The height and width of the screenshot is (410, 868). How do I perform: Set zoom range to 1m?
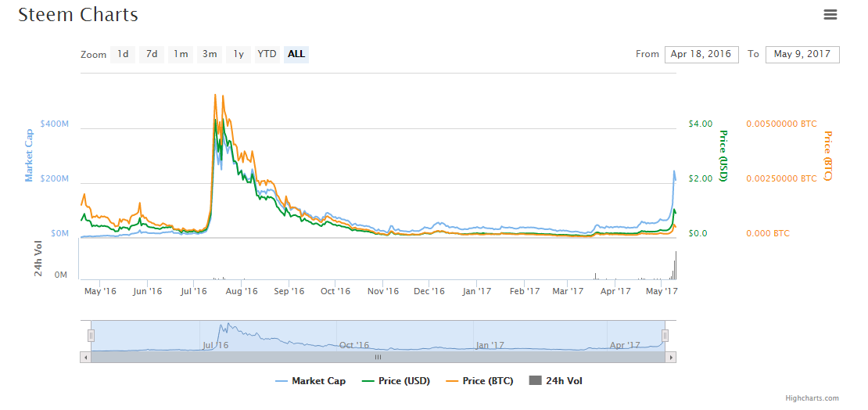click(181, 54)
